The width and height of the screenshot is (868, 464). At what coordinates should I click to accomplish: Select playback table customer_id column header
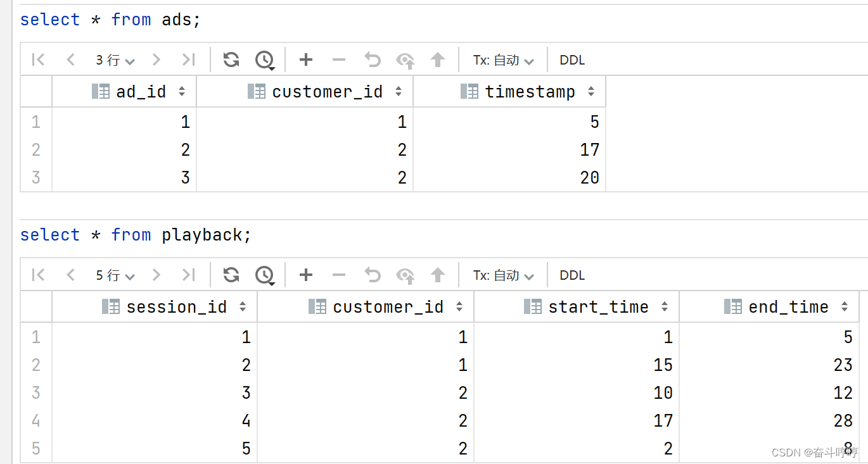coord(366,307)
